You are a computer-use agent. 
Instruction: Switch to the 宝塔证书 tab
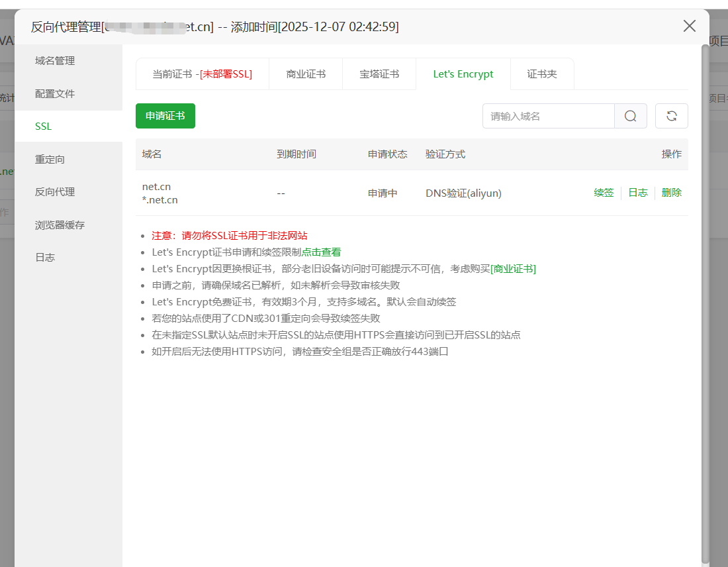point(379,74)
